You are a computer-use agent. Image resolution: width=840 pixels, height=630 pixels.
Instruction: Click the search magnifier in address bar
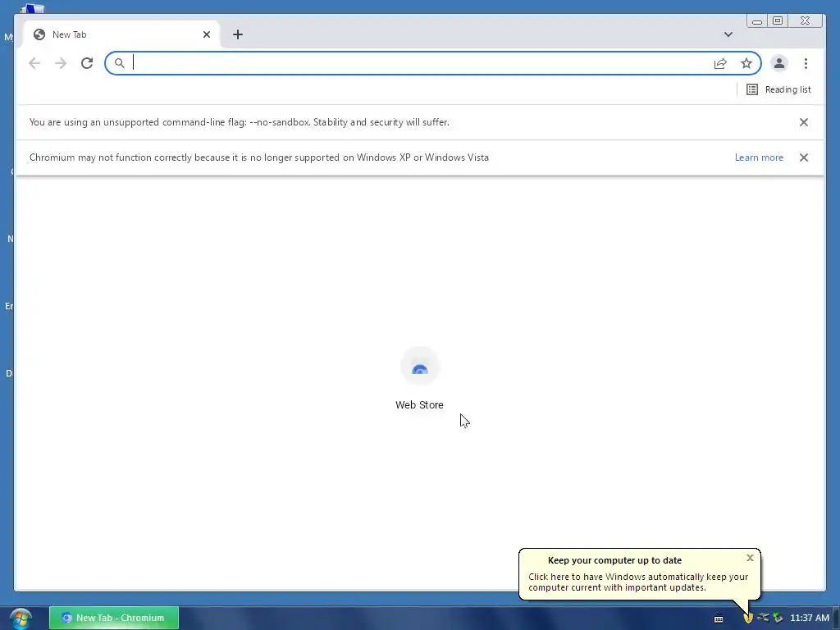pos(120,63)
